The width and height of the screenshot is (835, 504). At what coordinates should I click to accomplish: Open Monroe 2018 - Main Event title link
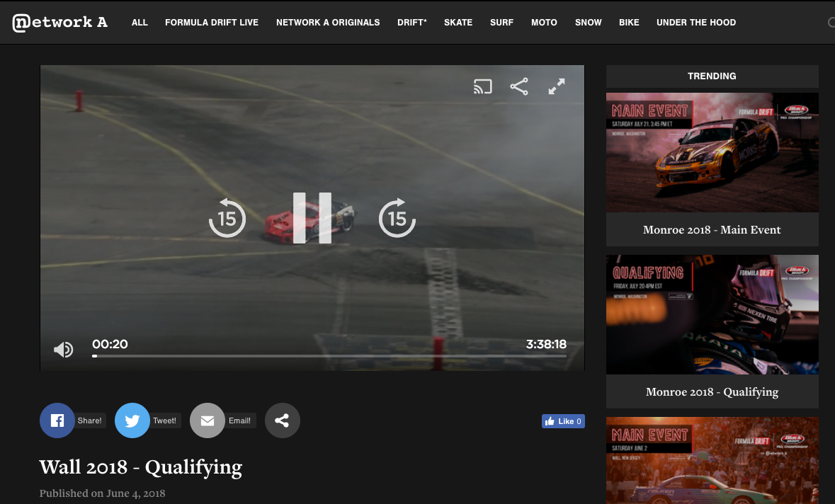tap(712, 230)
